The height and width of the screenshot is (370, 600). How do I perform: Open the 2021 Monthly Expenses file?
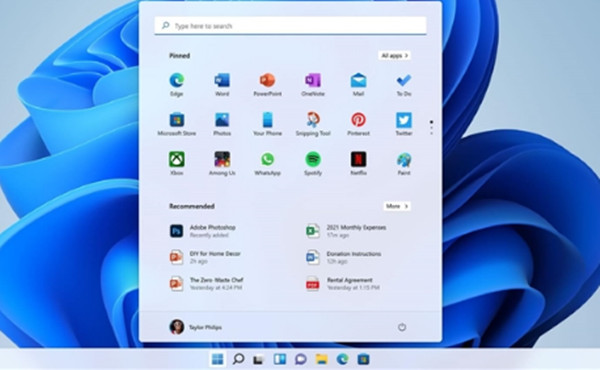click(346, 231)
